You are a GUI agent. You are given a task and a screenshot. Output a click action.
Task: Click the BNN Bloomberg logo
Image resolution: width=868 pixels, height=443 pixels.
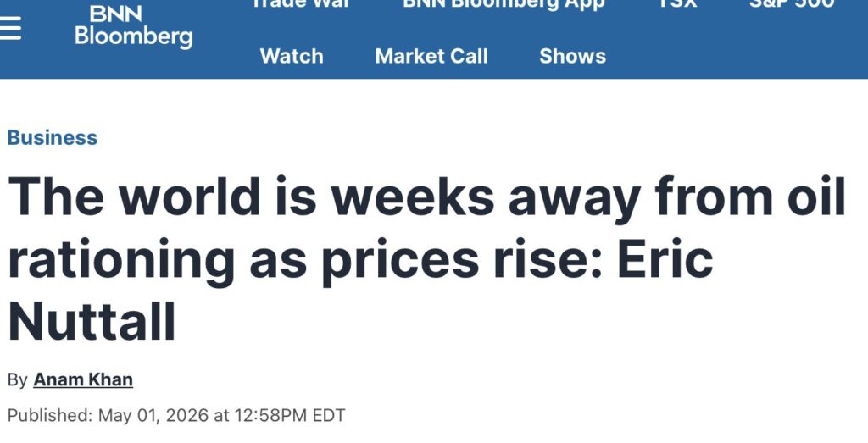[x=133, y=25]
